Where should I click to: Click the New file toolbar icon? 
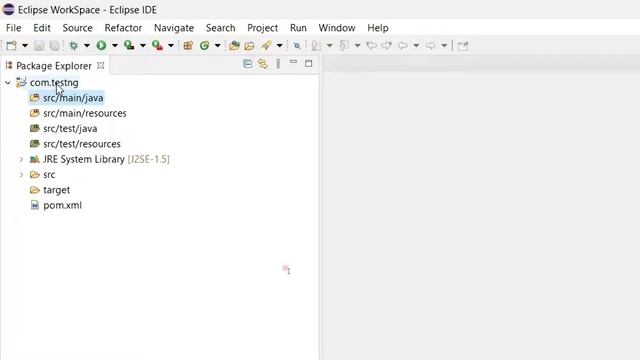click(x=11, y=46)
